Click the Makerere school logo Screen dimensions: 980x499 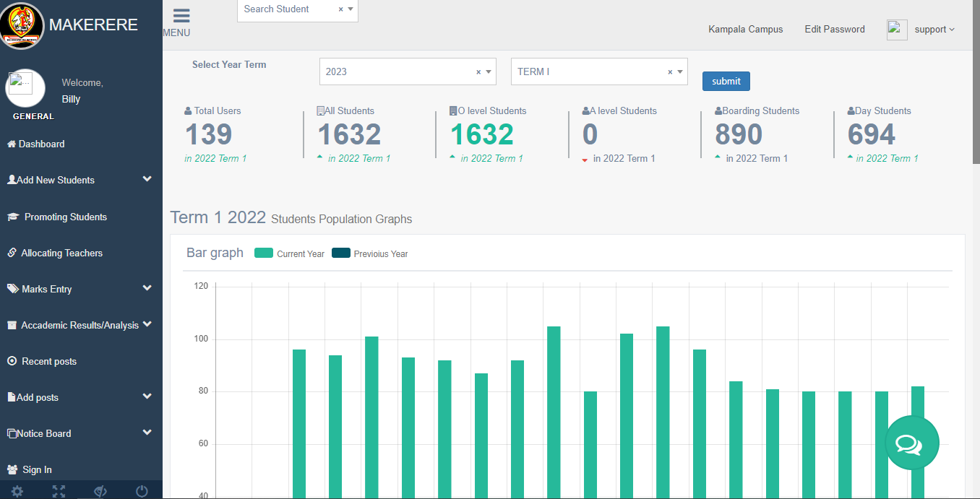click(x=22, y=26)
